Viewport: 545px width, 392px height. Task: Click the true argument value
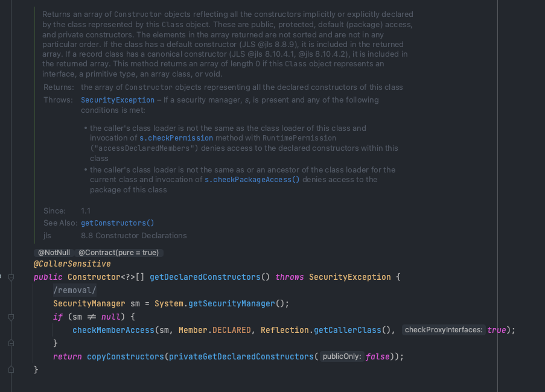point(496,330)
